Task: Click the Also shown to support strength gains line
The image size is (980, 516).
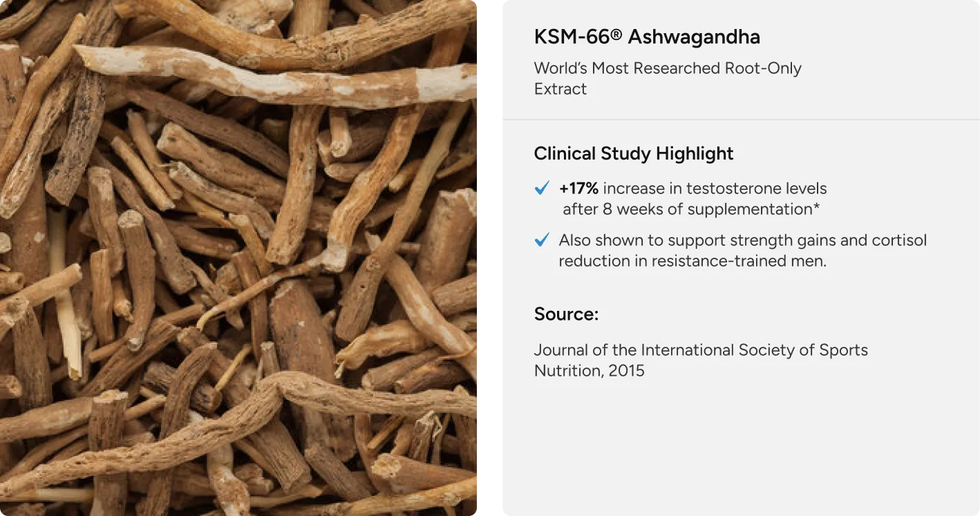Action: [743, 240]
